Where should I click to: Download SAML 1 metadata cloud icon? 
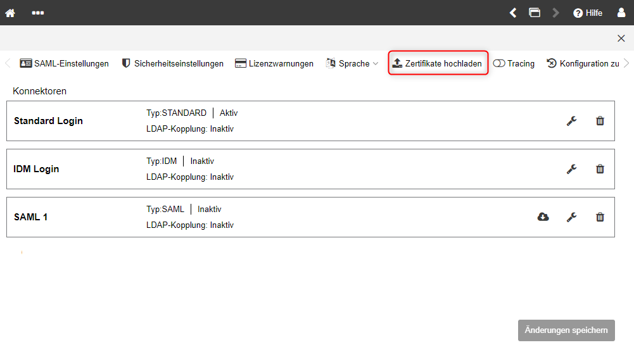click(x=543, y=217)
